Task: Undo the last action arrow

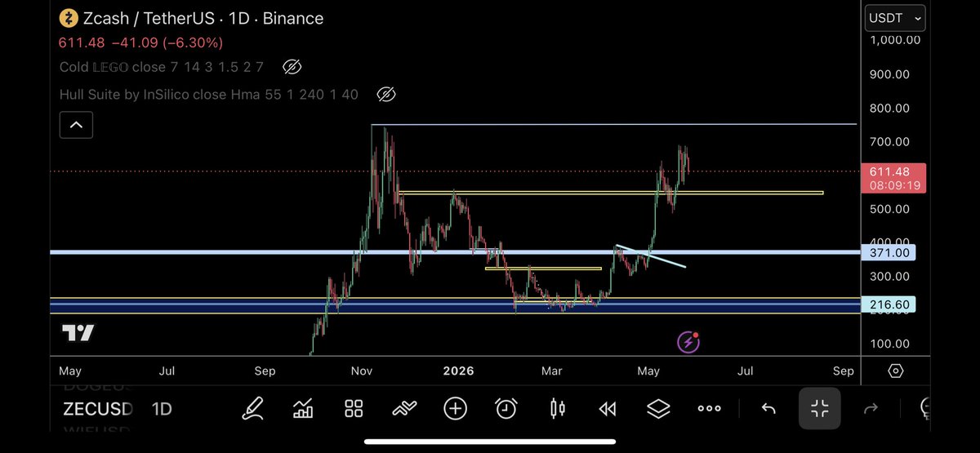Action: (x=768, y=408)
